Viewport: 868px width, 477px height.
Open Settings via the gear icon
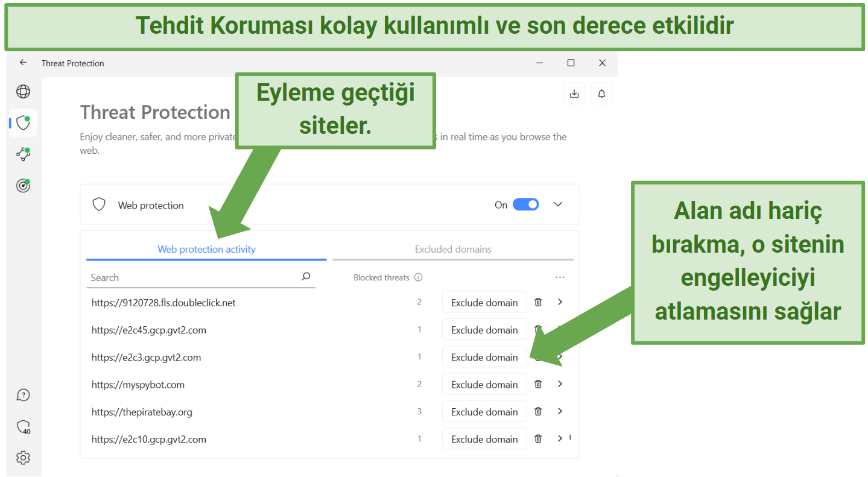click(x=23, y=458)
